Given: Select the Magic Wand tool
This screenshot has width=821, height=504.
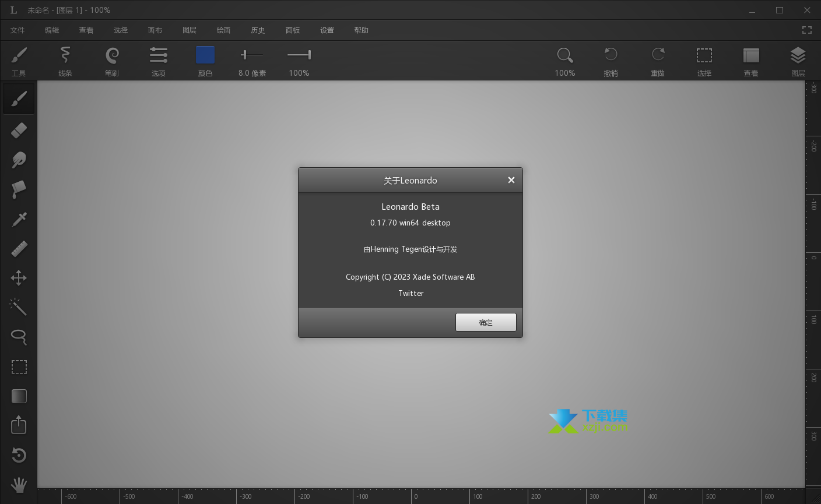Looking at the screenshot, I should (x=19, y=307).
